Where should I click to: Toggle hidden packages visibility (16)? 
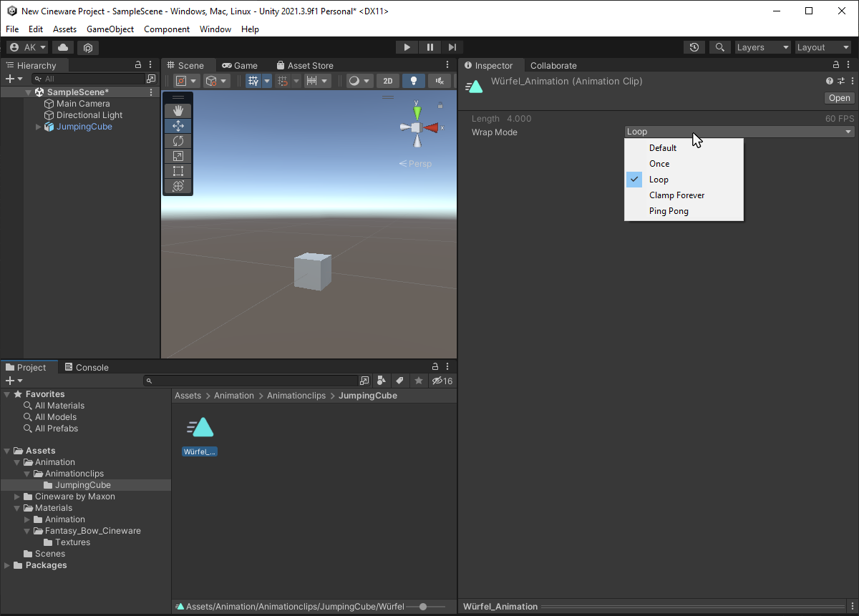442,381
